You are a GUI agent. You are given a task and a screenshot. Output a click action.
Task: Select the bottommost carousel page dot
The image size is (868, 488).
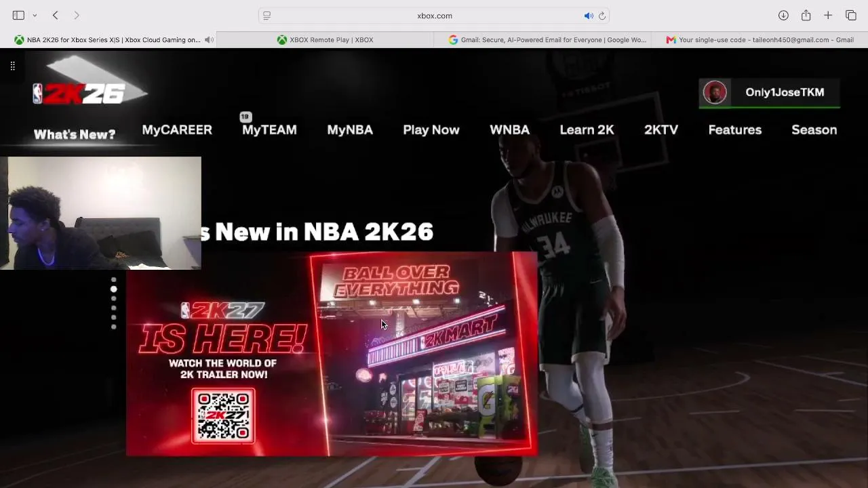pyautogui.click(x=113, y=327)
